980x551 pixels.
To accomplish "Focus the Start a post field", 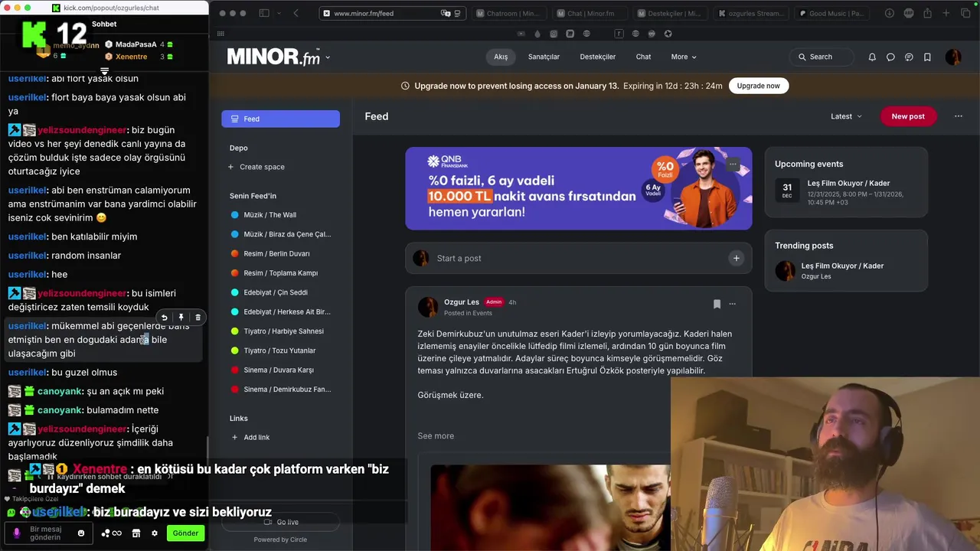I will point(578,258).
